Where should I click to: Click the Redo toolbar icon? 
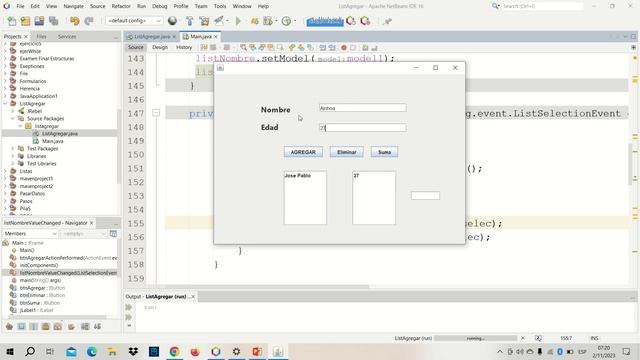(x=89, y=21)
